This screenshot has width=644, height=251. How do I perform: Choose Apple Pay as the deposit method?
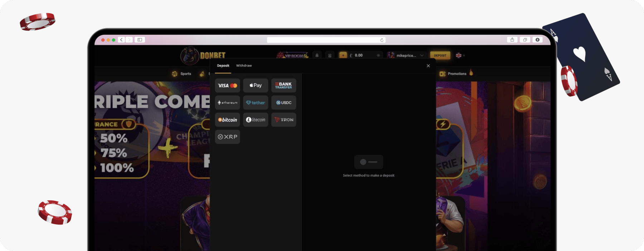click(255, 85)
